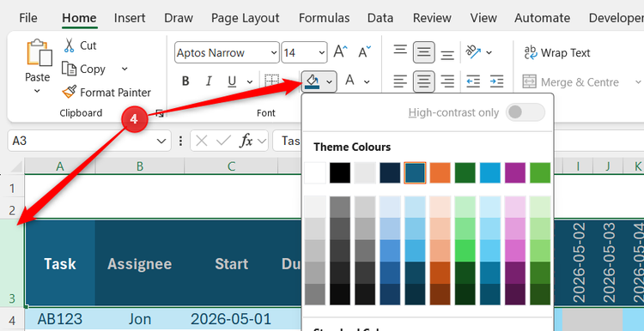This screenshot has height=331, width=644.
Task: Click the Cut scissors icon
Action: (x=69, y=45)
